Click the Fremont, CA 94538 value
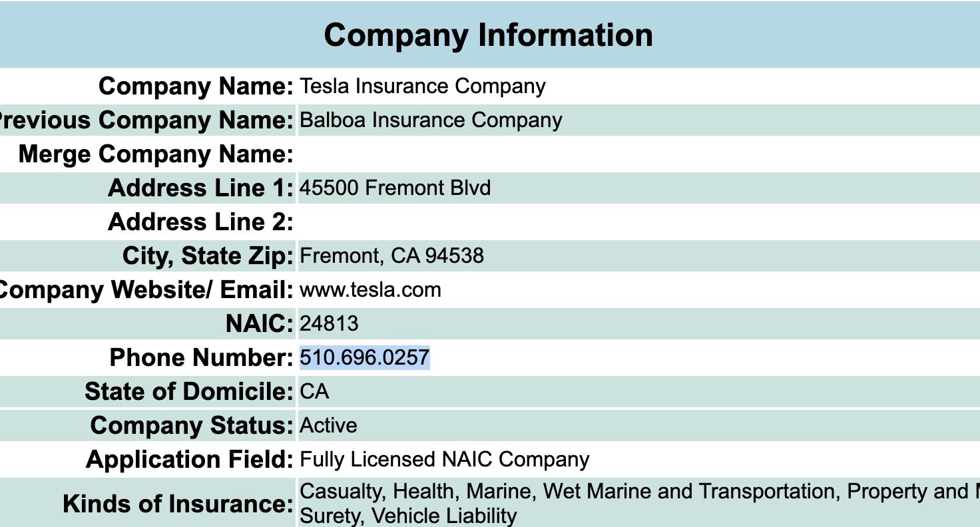This screenshot has width=980, height=527. (x=391, y=256)
